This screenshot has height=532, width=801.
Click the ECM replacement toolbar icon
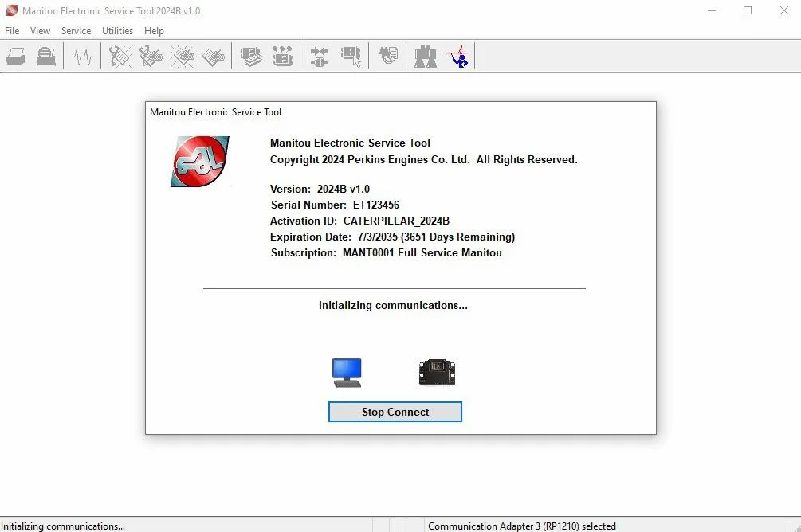(351, 56)
